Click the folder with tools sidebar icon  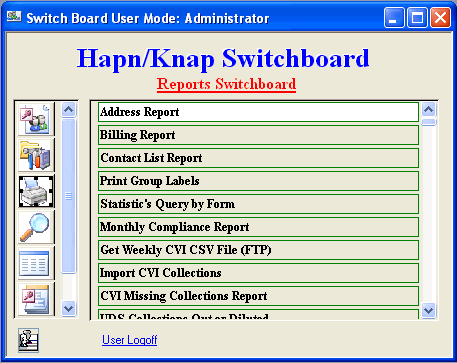coord(36,155)
